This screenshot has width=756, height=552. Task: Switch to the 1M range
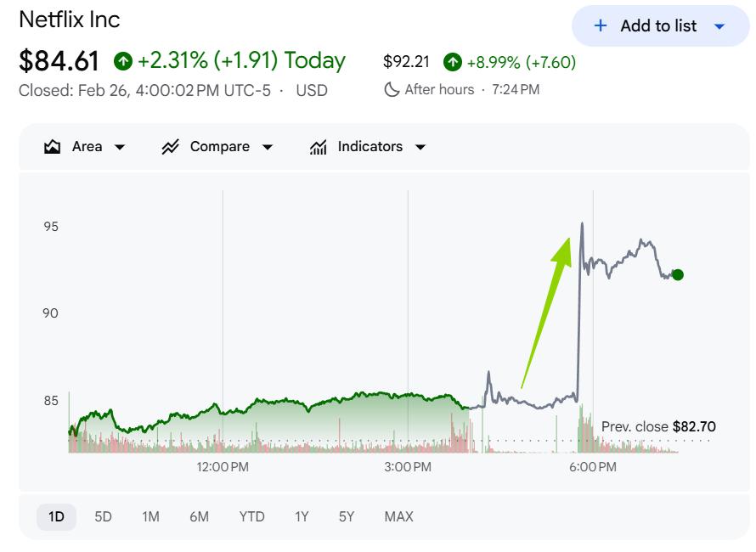point(150,516)
